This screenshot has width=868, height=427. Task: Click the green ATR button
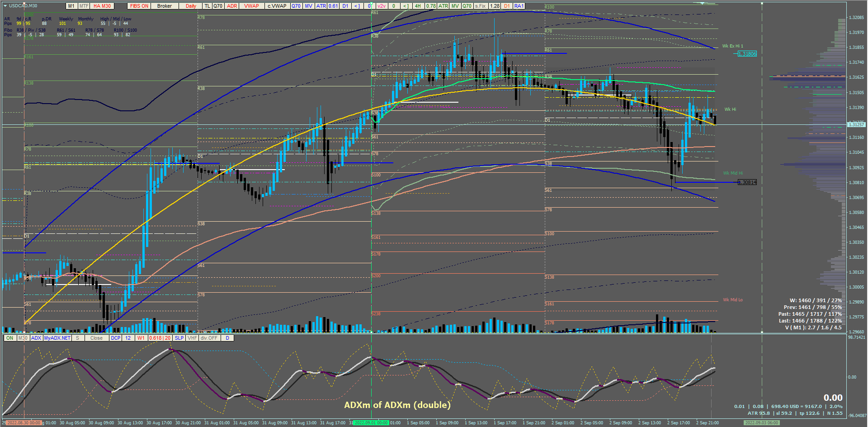point(443,6)
